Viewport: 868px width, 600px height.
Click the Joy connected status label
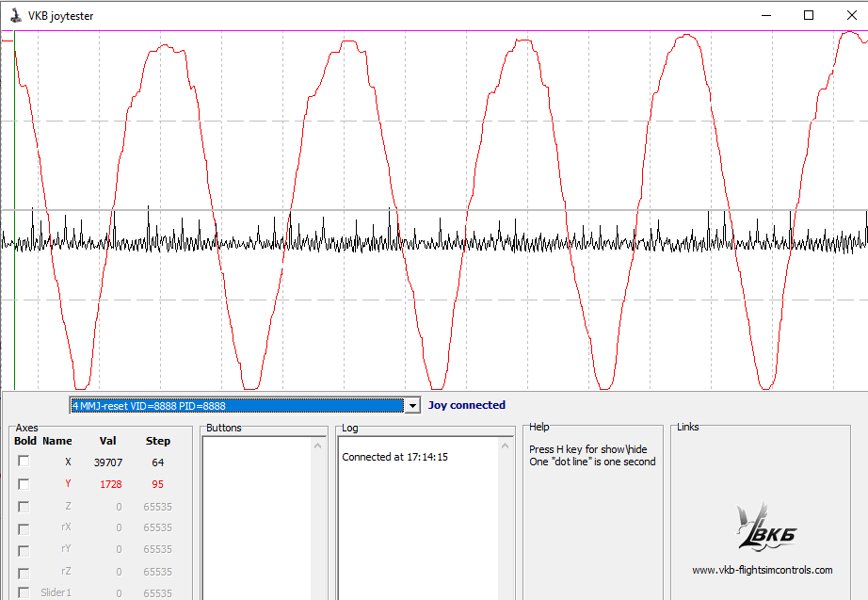tap(467, 405)
